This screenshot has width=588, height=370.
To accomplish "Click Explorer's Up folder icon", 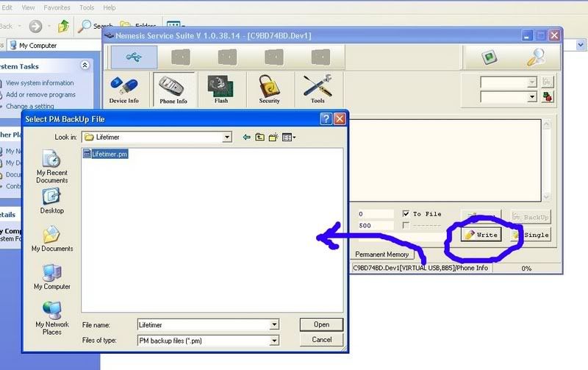I will point(63,26).
